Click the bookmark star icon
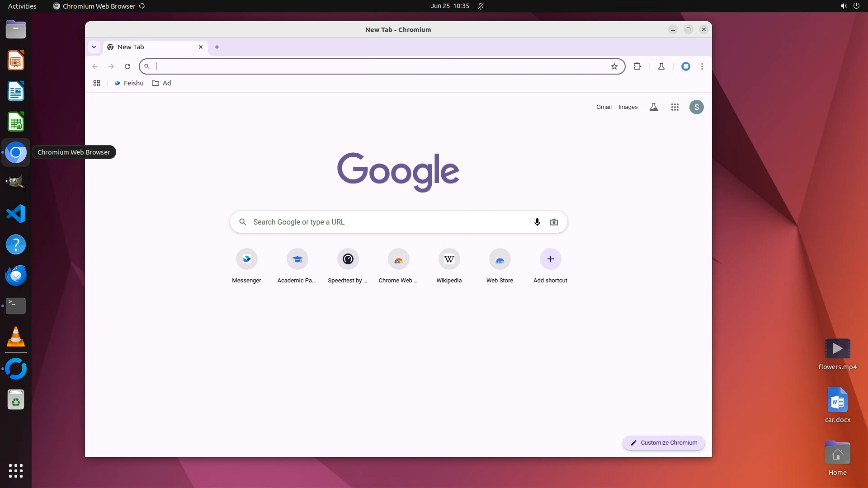The image size is (868, 488). (x=614, y=66)
